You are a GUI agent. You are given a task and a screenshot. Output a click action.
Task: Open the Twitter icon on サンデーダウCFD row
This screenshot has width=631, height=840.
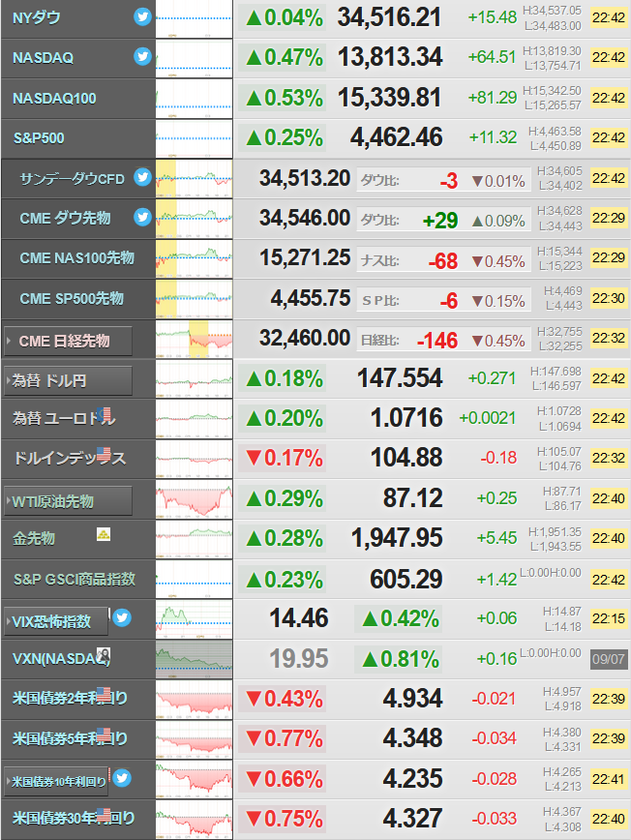tap(142, 176)
